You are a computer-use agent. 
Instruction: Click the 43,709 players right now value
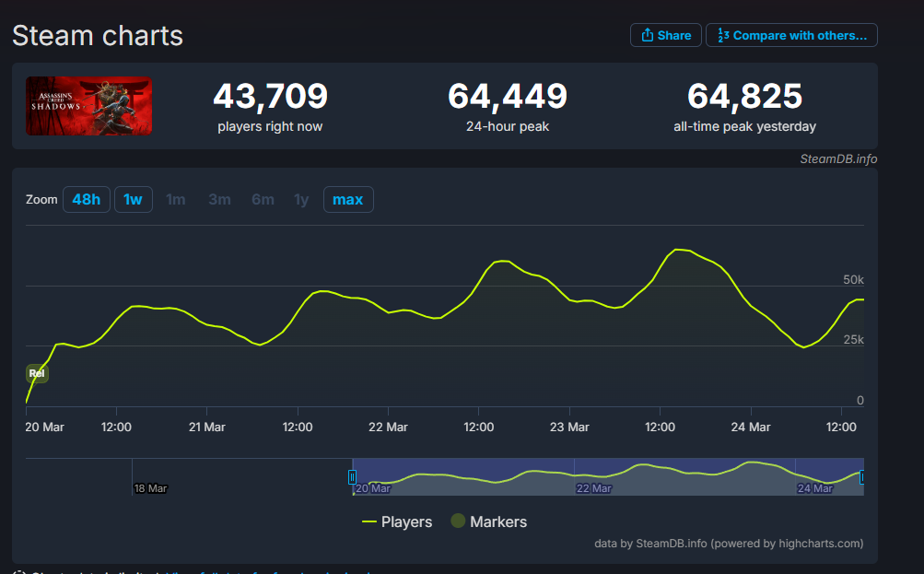(x=271, y=96)
